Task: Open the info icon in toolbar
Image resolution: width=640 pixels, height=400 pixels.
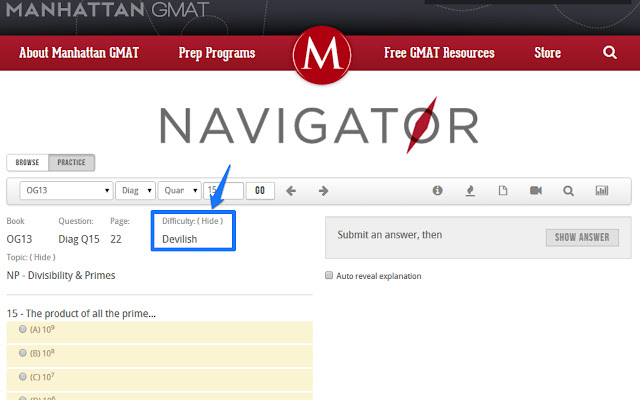Action: 438,190
